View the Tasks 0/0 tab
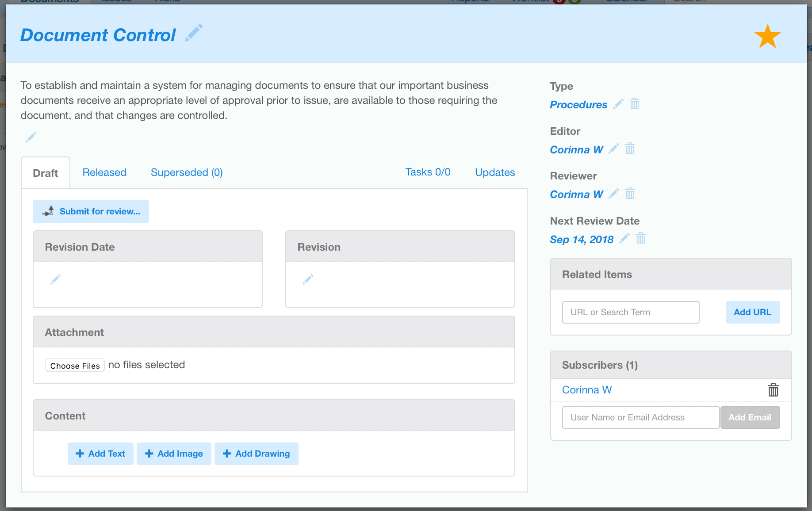This screenshot has width=812, height=511. (428, 172)
